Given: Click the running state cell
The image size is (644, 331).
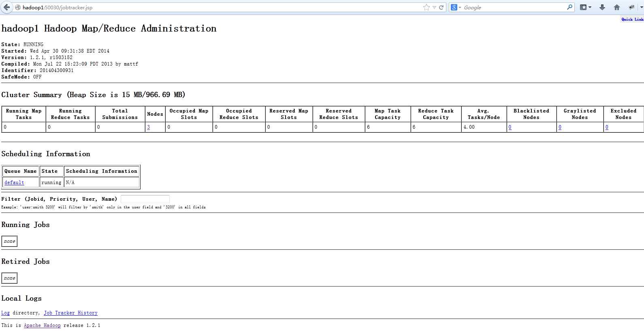Looking at the screenshot, I should pyautogui.click(x=51, y=182).
